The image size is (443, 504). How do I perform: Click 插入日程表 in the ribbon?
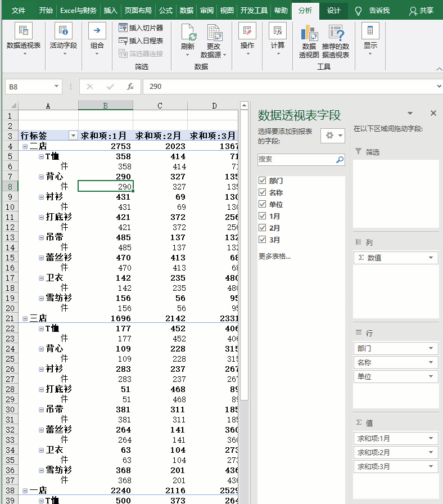[141, 41]
